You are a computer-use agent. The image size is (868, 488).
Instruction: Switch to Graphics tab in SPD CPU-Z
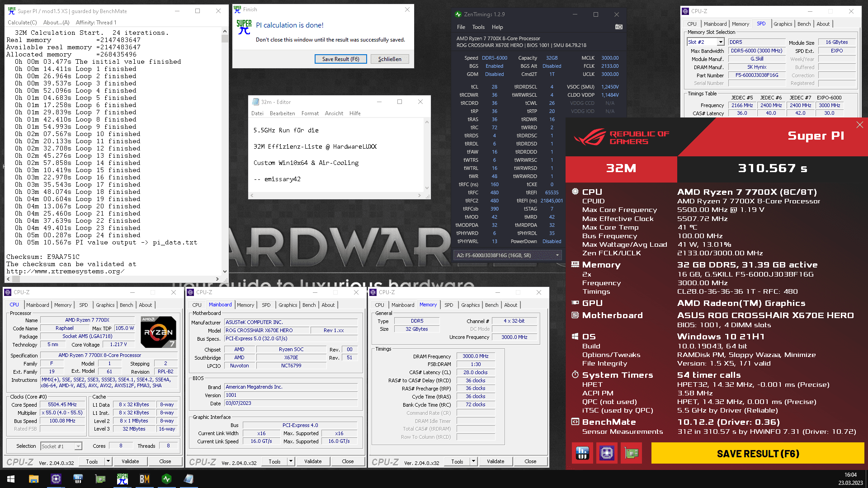(x=783, y=24)
